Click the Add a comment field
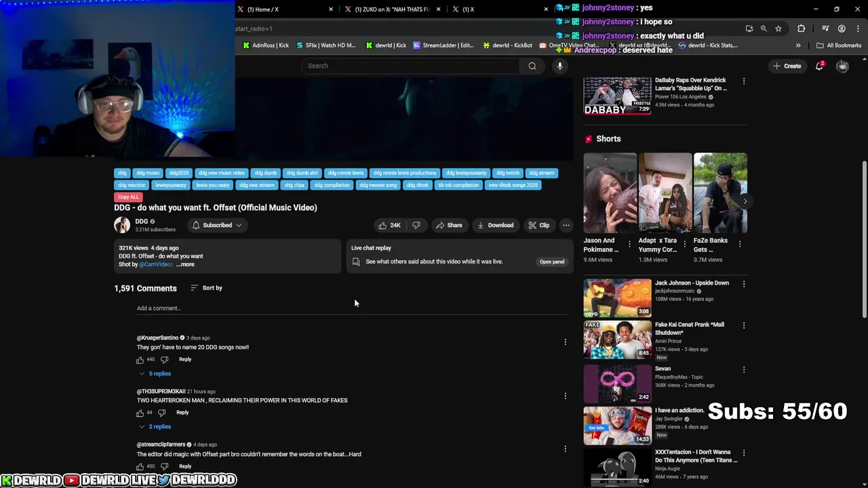 click(351, 308)
